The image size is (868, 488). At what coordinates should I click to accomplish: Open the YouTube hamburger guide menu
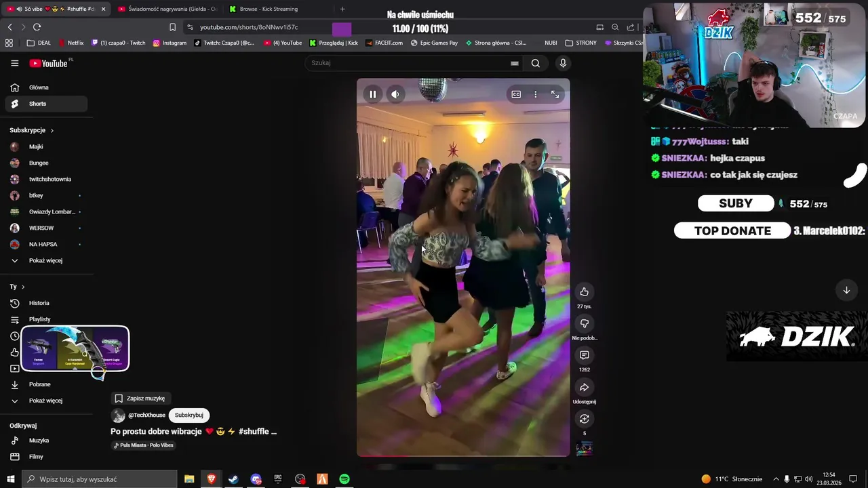click(14, 63)
